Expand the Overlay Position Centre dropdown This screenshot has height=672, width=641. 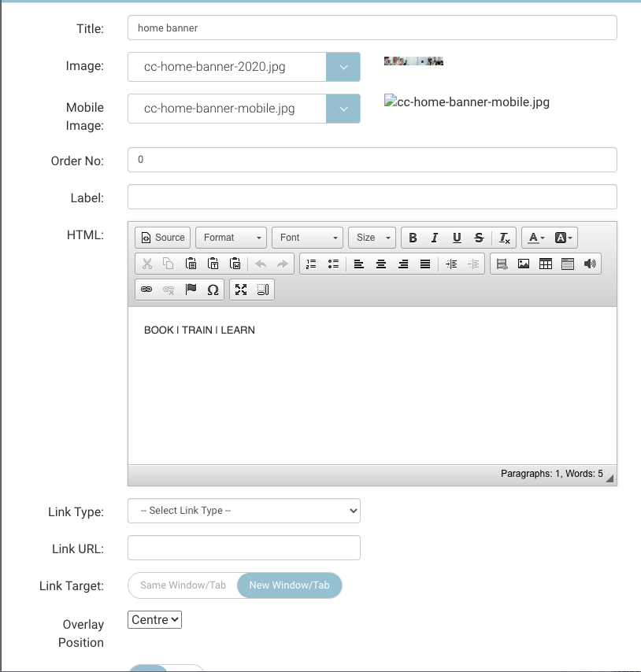(155, 620)
